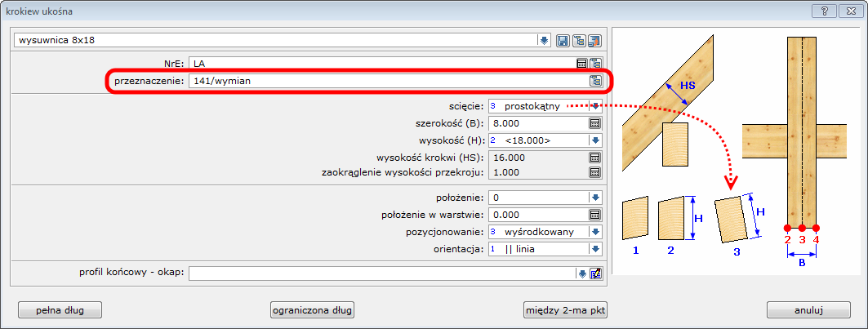Click calculator icon for położenie w warstwie
The height and width of the screenshot is (329, 868).
(x=595, y=215)
